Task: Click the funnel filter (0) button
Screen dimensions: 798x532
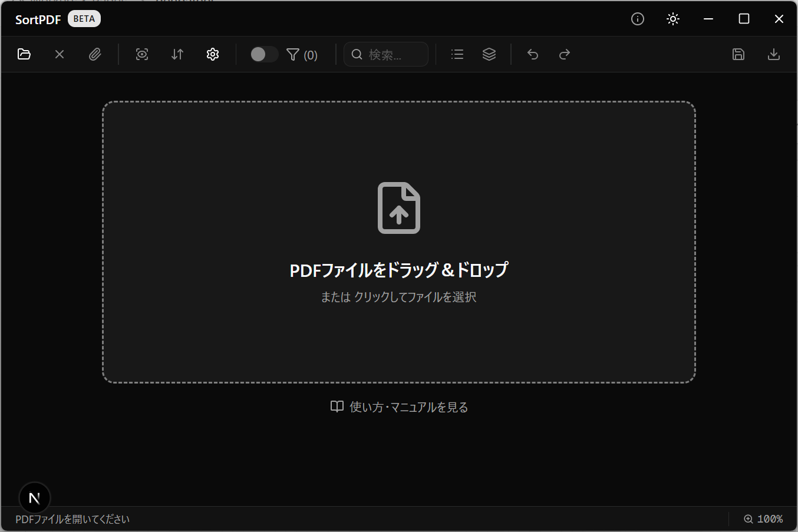Action: [x=302, y=55]
